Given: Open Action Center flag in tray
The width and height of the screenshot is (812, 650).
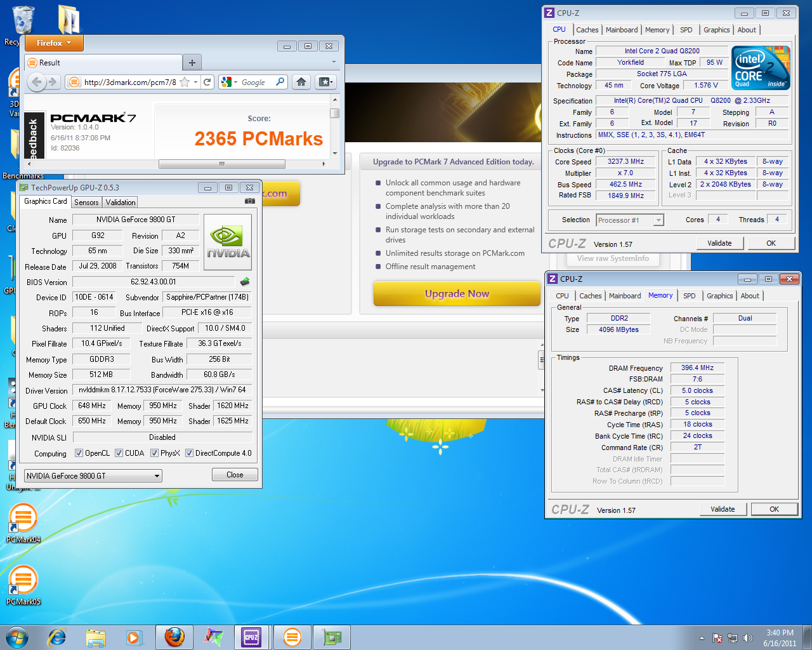Looking at the screenshot, I should pos(717,638).
